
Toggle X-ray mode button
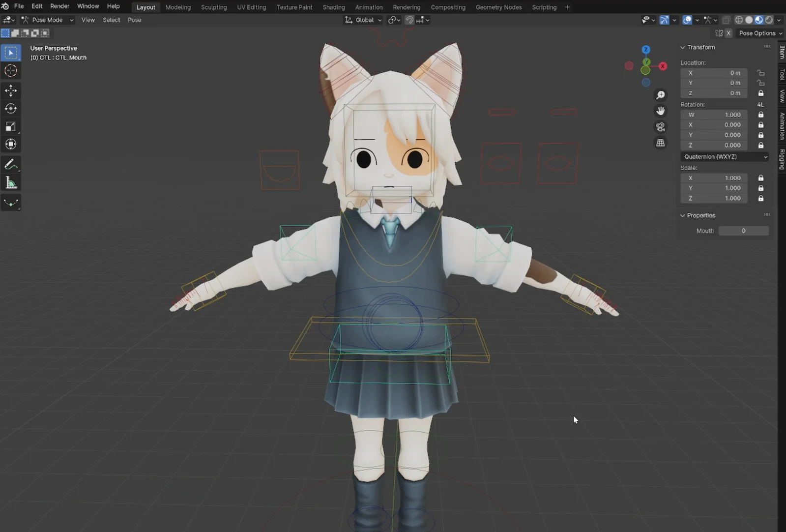726,20
